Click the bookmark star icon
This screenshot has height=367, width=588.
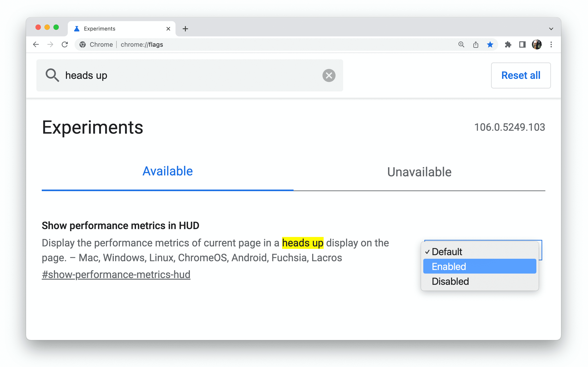point(489,44)
